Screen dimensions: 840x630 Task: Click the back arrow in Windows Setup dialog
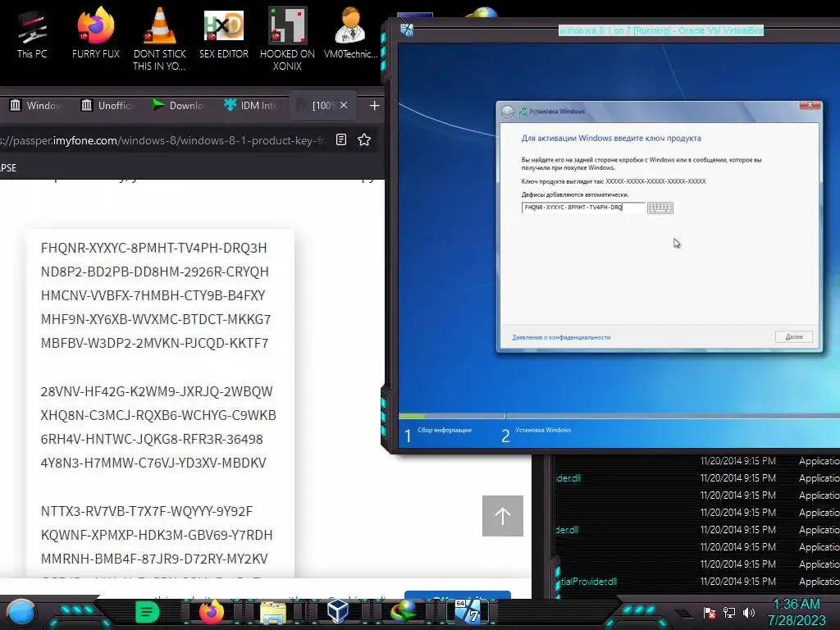click(x=507, y=112)
